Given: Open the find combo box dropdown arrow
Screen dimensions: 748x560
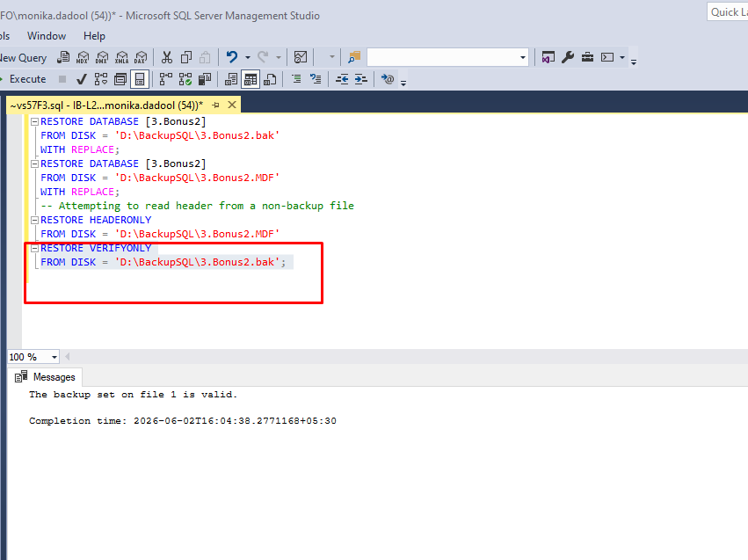Looking at the screenshot, I should click(x=523, y=58).
